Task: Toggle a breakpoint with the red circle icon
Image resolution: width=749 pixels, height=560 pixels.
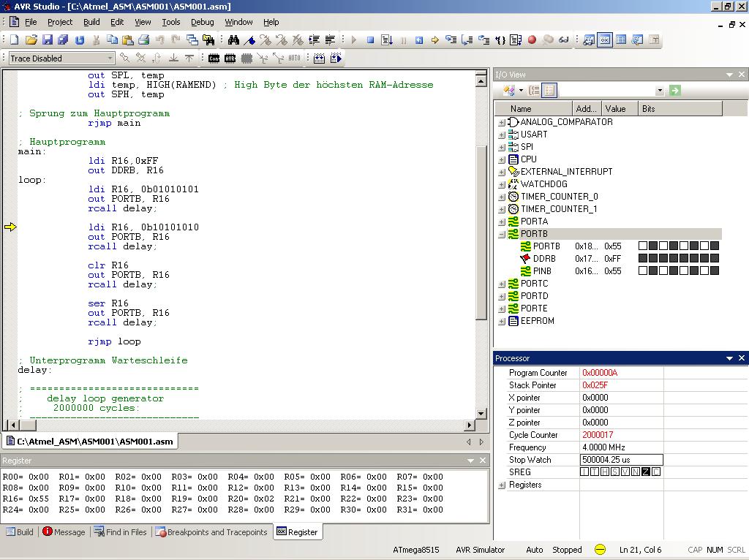Action: point(532,39)
